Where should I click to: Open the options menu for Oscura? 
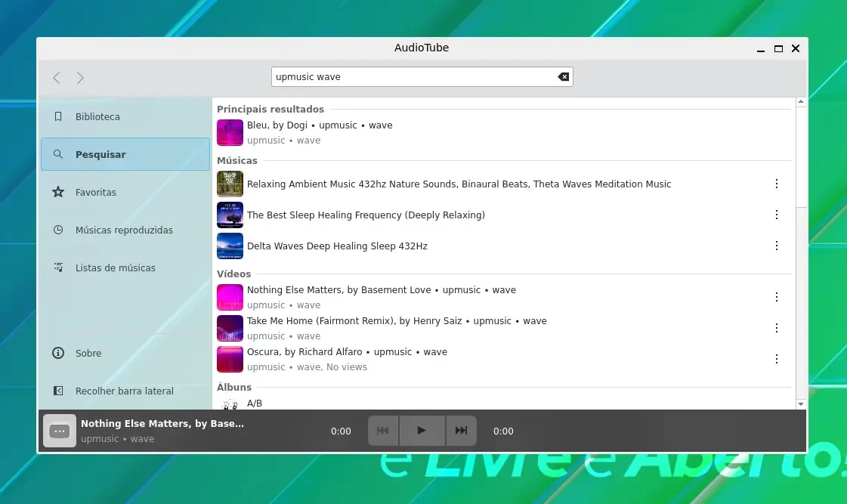777,359
